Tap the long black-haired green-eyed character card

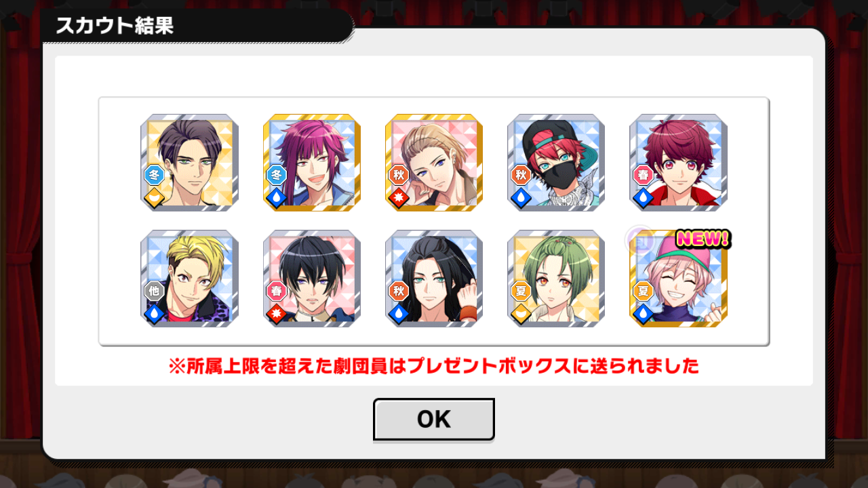[434, 279]
